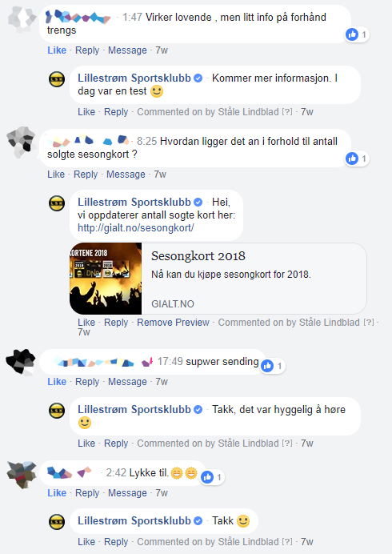Open the blurred avatar of 'supwer sending' commenter
Screen dimensions: 392x554
point(21,361)
